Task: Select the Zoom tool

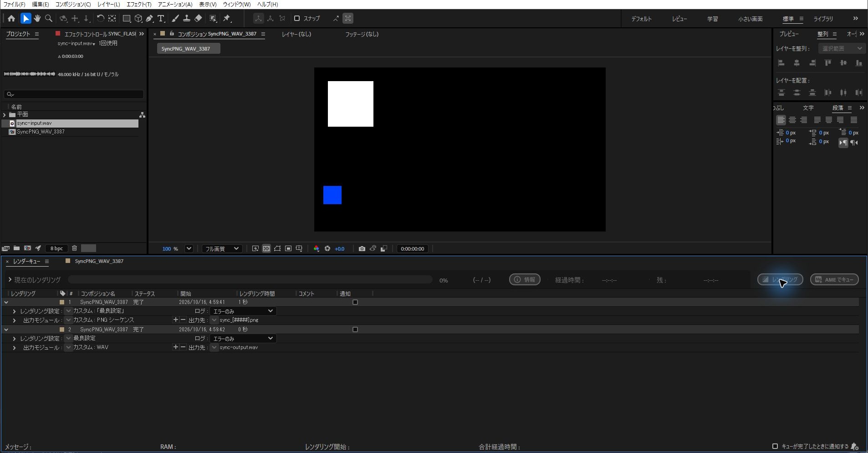Action: (49, 19)
